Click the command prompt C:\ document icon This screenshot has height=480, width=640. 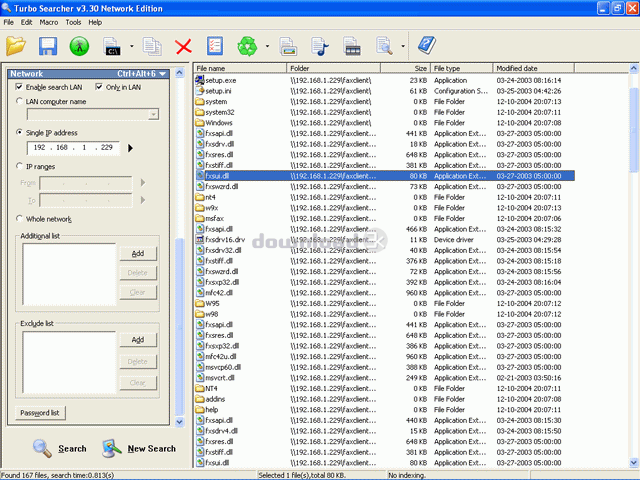(x=112, y=46)
